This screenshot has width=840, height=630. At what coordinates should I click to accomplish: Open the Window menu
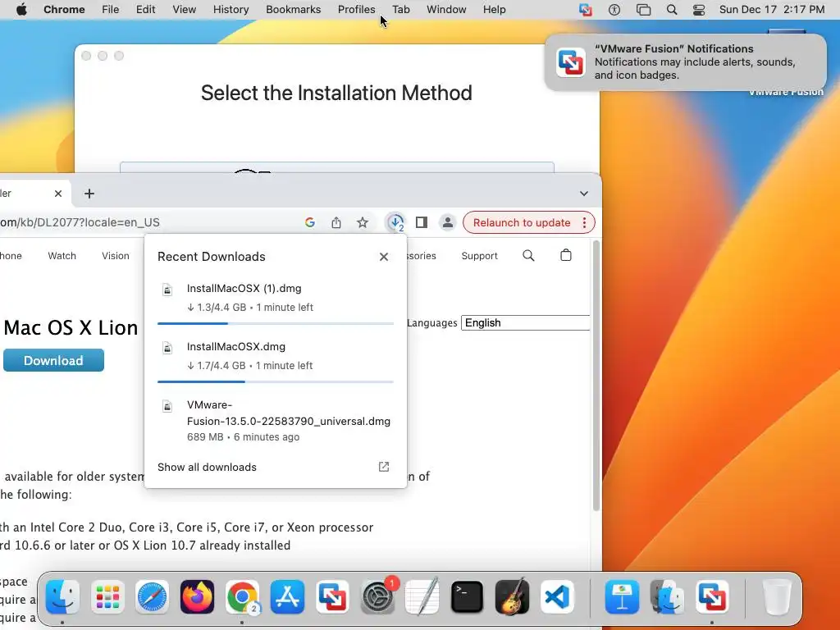point(446,10)
